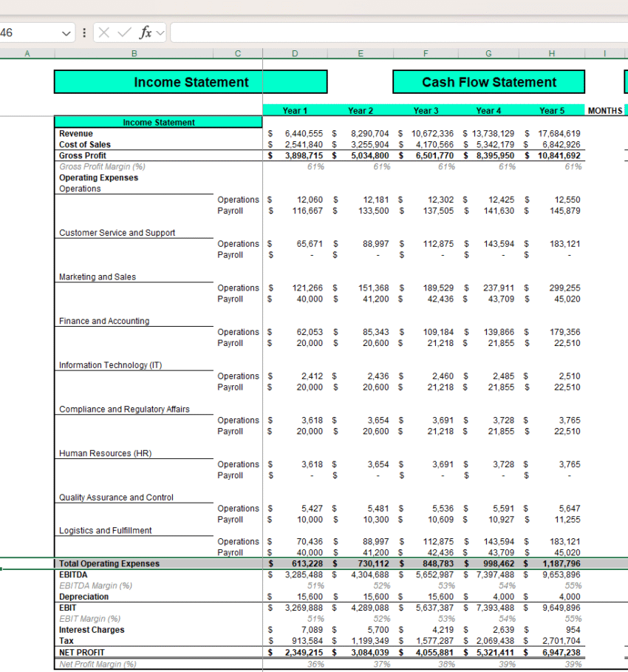The image size is (628, 672).
Task: Click the MONTHS header cell
Action: (x=605, y=110)
